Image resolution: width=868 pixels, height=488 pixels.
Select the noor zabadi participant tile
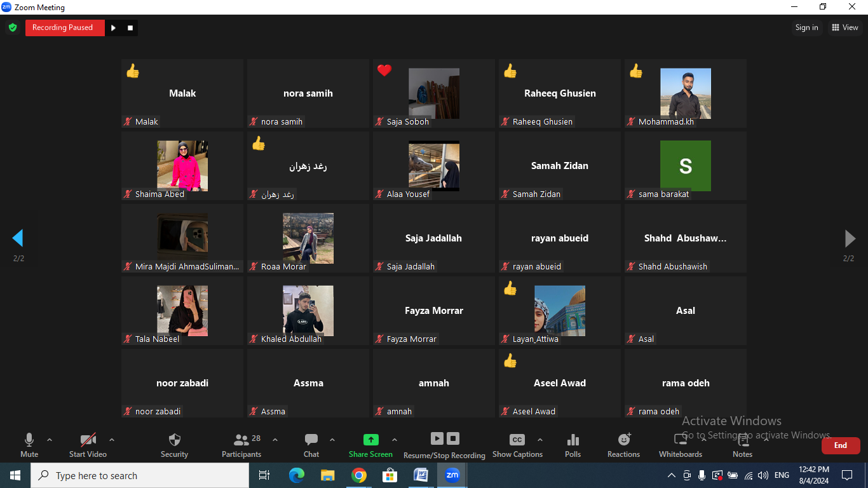[182, 383]
